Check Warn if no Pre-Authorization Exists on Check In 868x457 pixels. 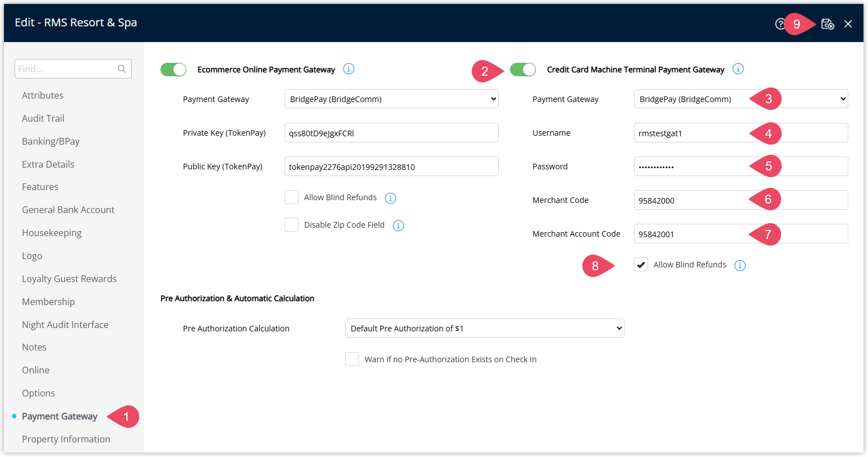[352, 359]
